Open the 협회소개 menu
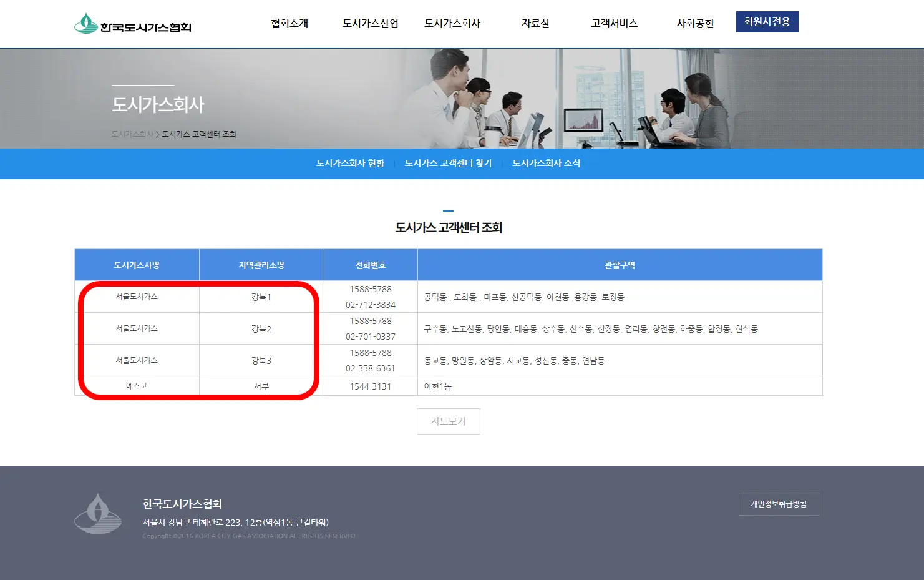Screen dimensions: 924x580 point(289,23)
